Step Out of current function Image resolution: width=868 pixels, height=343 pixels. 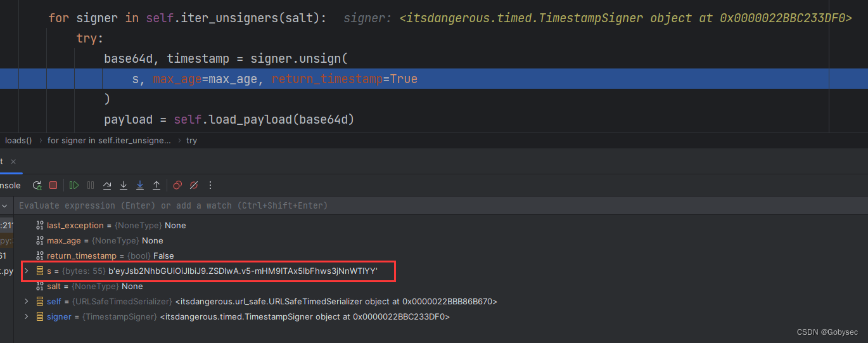coord(156,185)
